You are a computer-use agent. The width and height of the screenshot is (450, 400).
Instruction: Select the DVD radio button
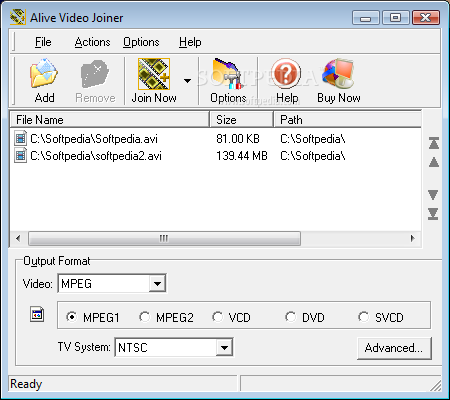(291, 317)
